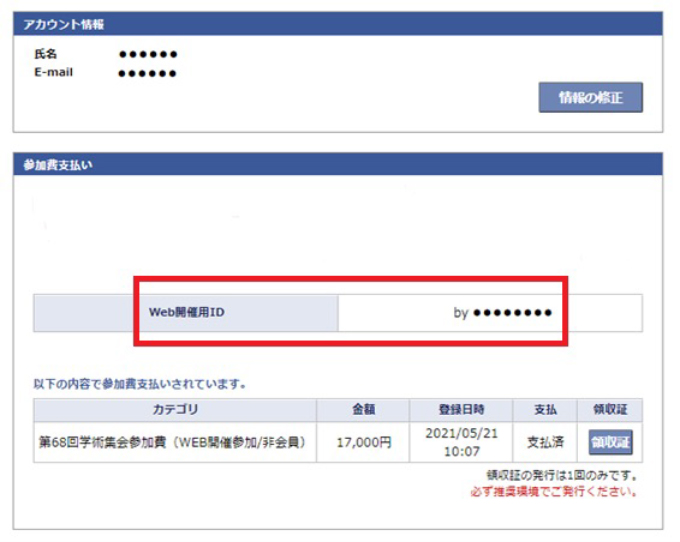Screen dimensions: 680x542
Task: Click the 領収証 column header
Action: click(x=610, y=410)
